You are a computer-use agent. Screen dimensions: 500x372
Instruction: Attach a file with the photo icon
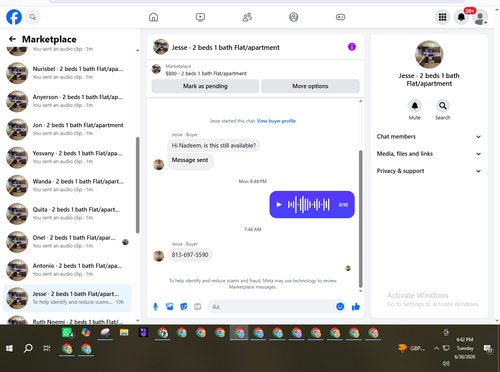(170, 307)
